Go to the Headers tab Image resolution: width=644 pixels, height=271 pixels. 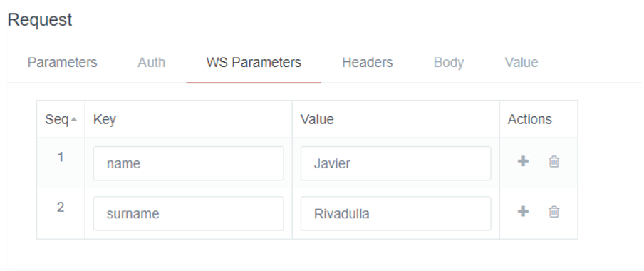[367, 63]
